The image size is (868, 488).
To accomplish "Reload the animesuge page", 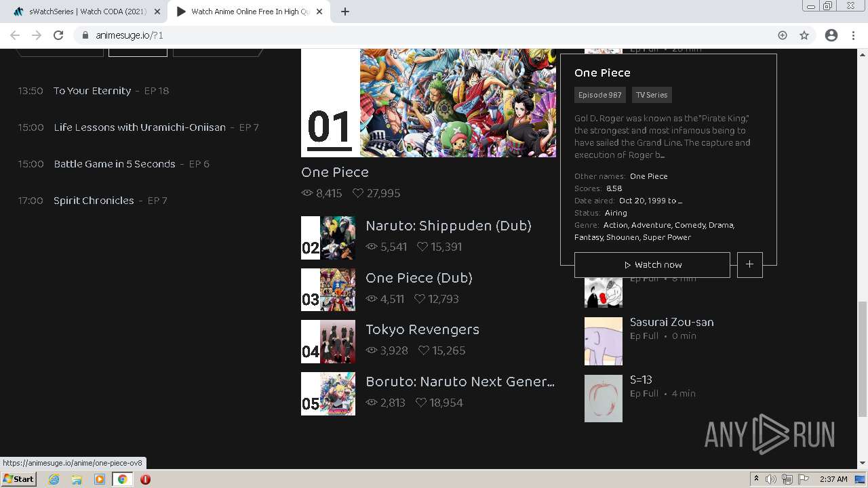I will click(58, 35).
